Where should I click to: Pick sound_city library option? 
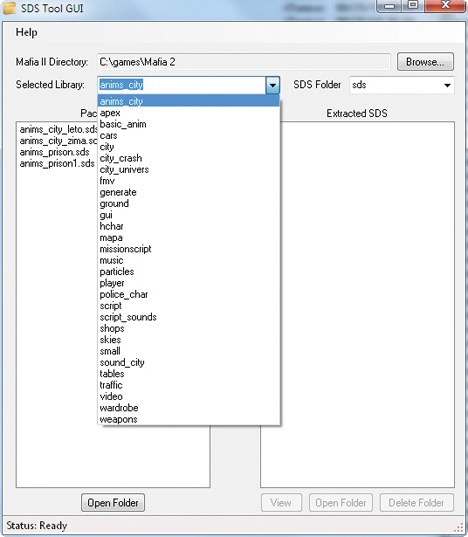point(189,362)
